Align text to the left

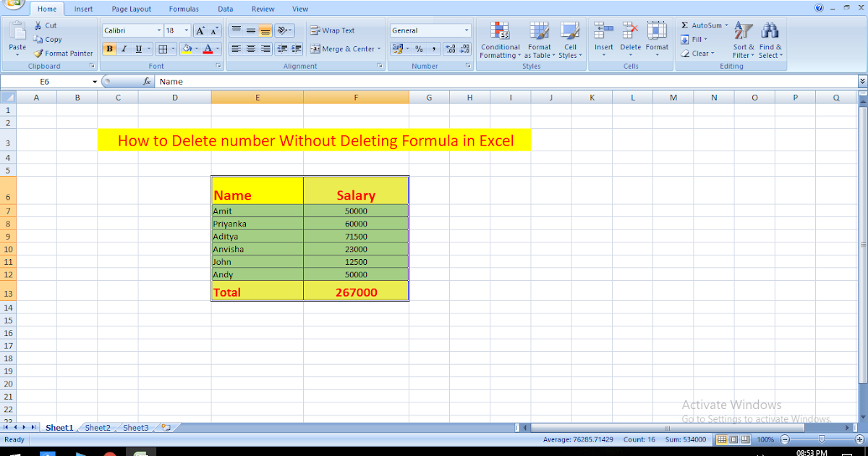tap(236, 48)
